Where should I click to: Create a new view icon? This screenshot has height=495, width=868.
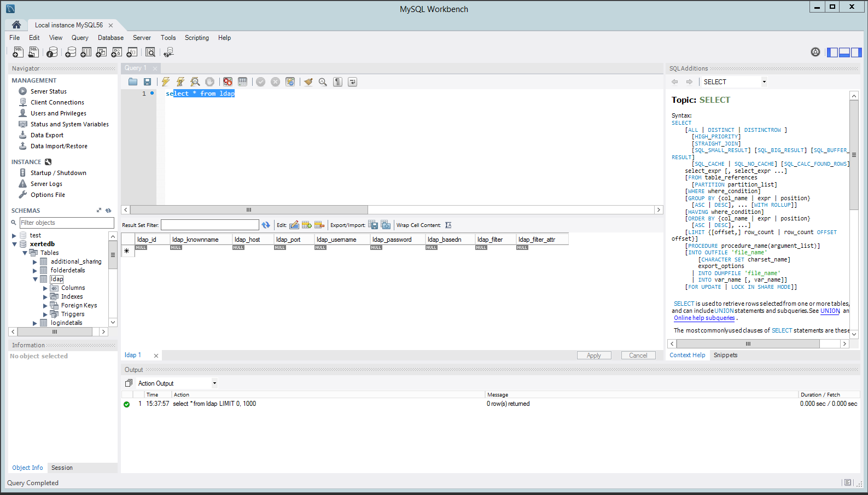pos(101,52)
